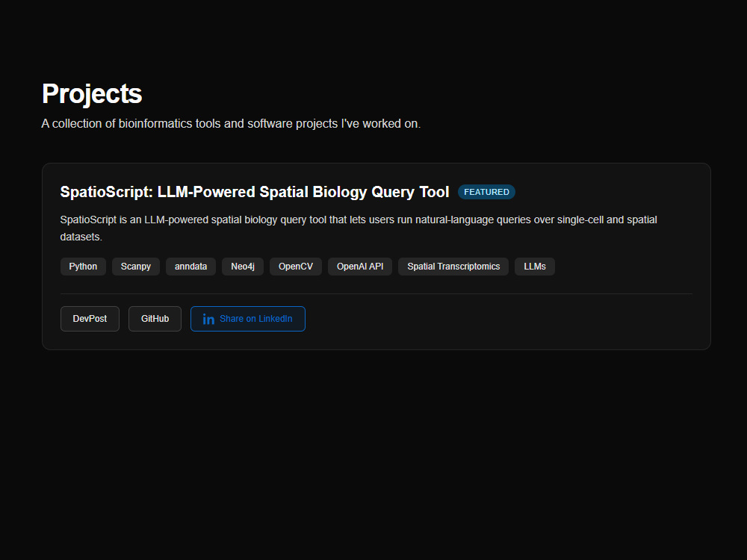Select the OpenCV tag
The height and width of the screenshot is (560, 747).
point(296,267)
